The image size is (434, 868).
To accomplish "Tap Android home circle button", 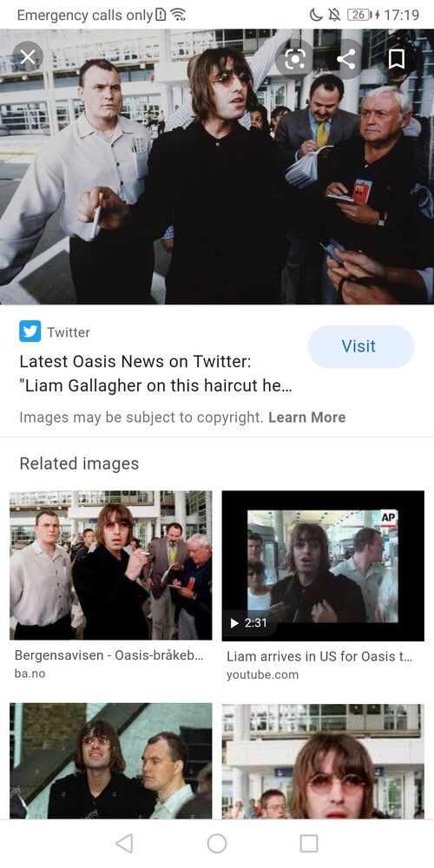I will 217,843.
